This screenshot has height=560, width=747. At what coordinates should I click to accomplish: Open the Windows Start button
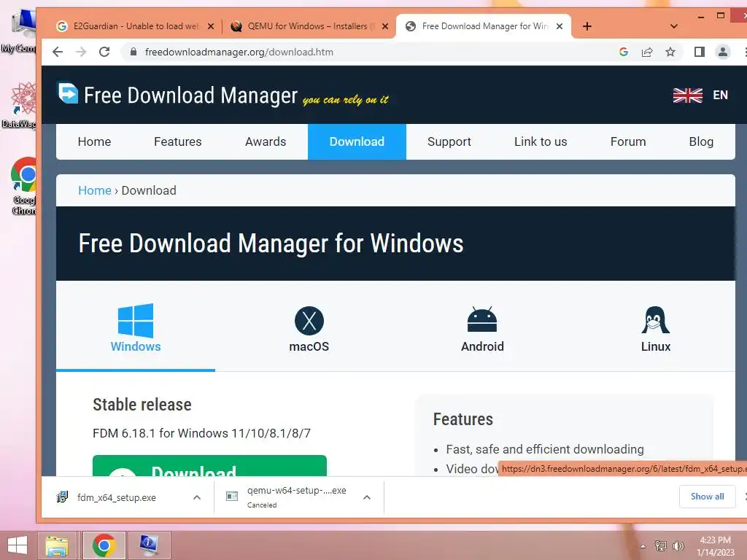pos(18,545)
